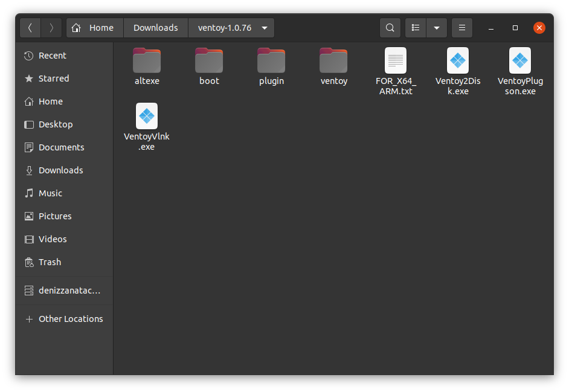The image size is (569, 392).
Task: Expand the view options dropdown arrow
Action: pos(437,28)
